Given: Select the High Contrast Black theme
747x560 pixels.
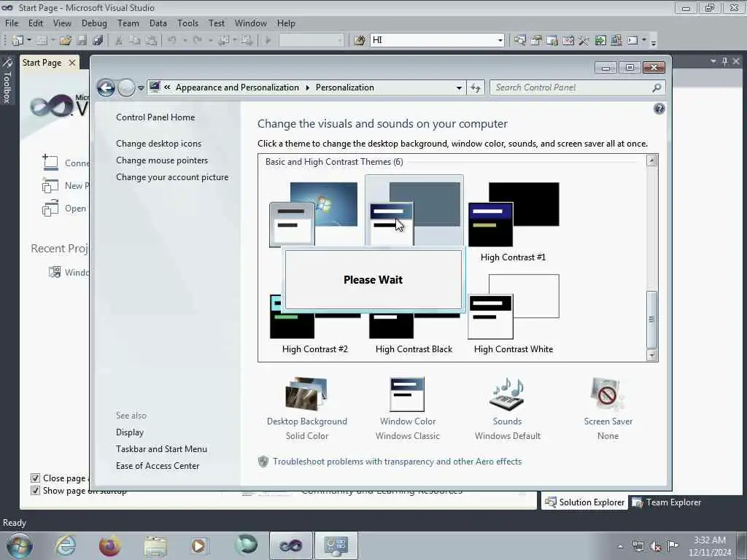Looking at the screenshot, I should coord(414,349).
